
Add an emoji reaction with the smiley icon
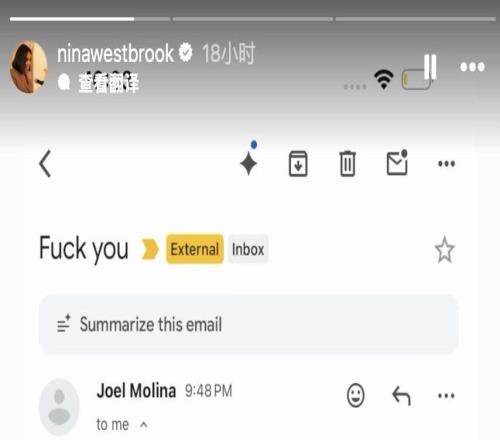pos(356,395)
